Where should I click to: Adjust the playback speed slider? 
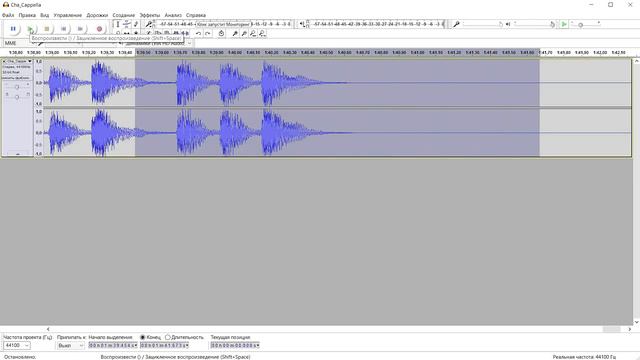[585, 24]
